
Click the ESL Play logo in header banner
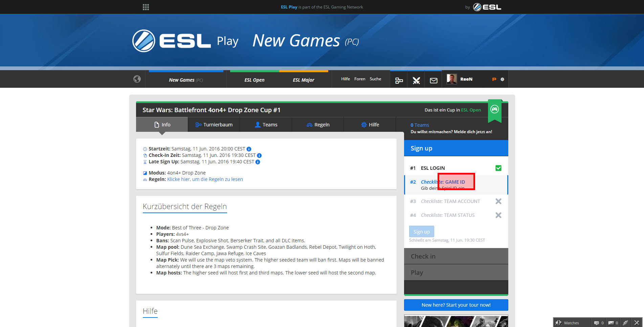tap(185, 41)
